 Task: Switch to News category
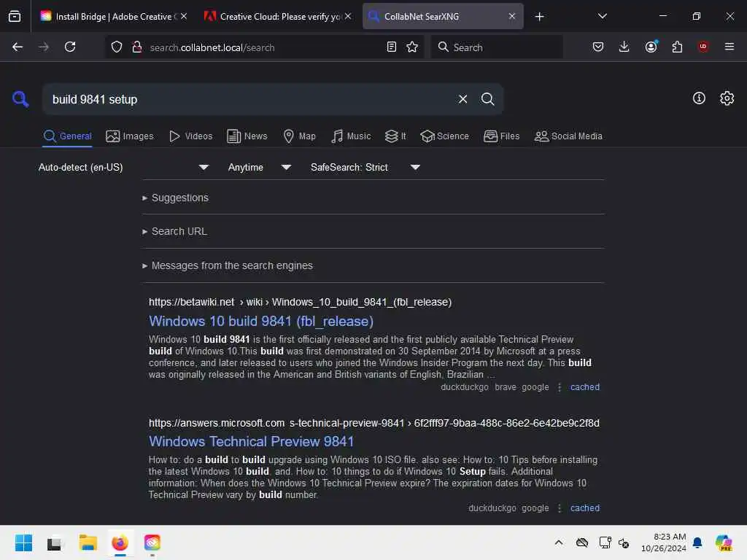coord(247,136)
